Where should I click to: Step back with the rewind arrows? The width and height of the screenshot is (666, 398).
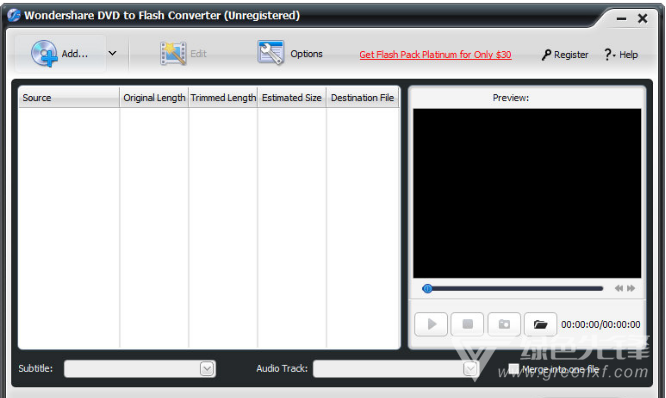pyautogui.click(x=619, y=288)
